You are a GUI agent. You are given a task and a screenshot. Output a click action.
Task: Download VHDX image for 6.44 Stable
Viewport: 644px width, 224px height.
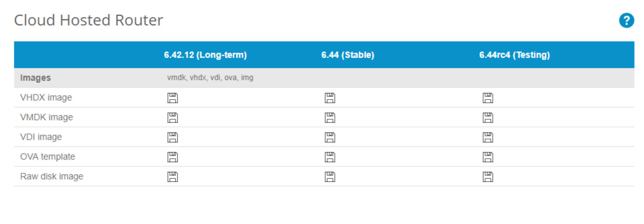330,98
